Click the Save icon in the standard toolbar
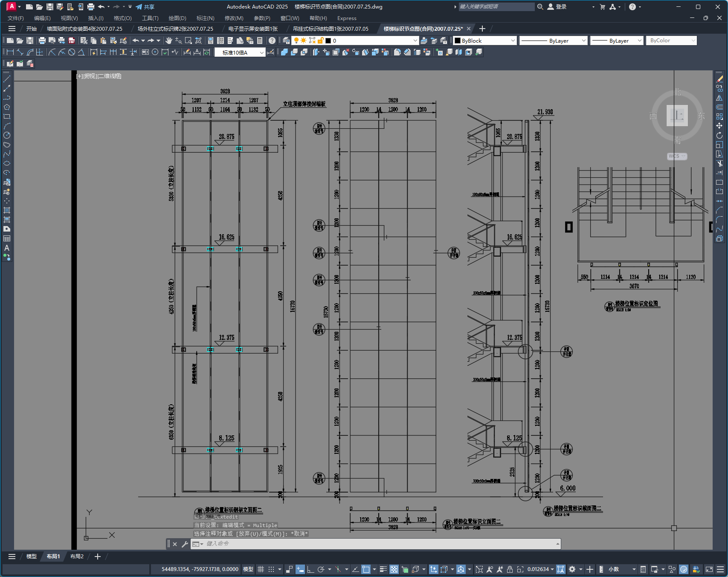 pos(30,41)
